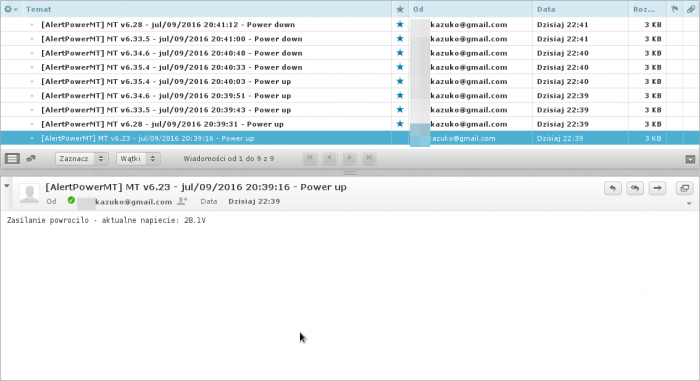Click the flag column header icon
Screen dimensions: 700x381
(675, 9)
